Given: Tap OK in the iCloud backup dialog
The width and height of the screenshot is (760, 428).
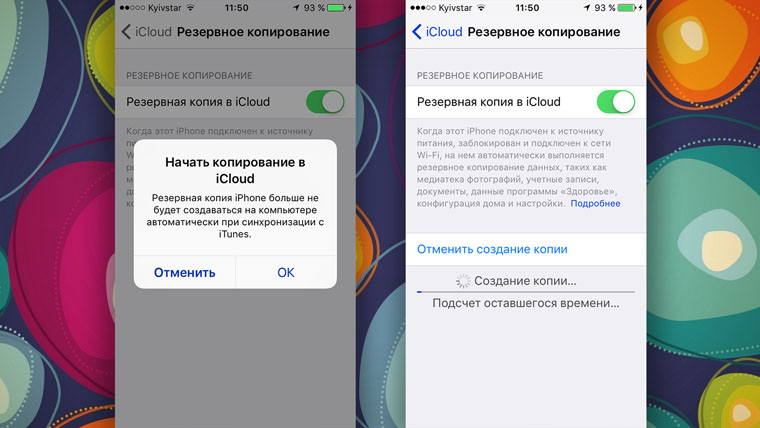Looking at the screenshot, I should pyautogui.click(x=286, y=272).
